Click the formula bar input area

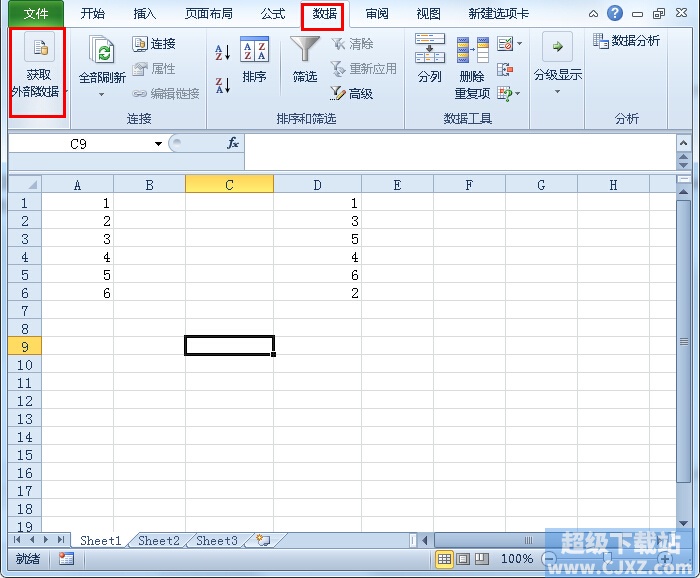pyautogui.click(x=460, y=152)
